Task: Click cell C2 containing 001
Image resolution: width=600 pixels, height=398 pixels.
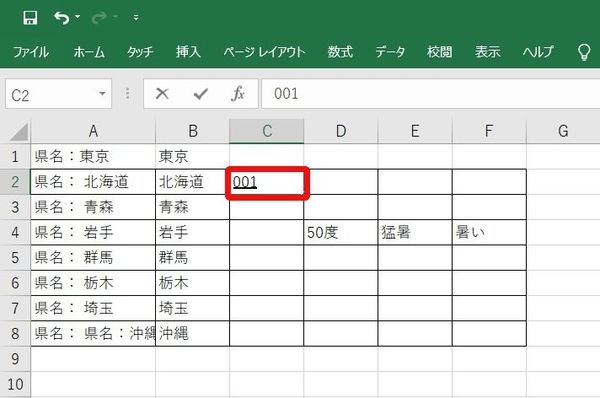Action: point(267,182)
